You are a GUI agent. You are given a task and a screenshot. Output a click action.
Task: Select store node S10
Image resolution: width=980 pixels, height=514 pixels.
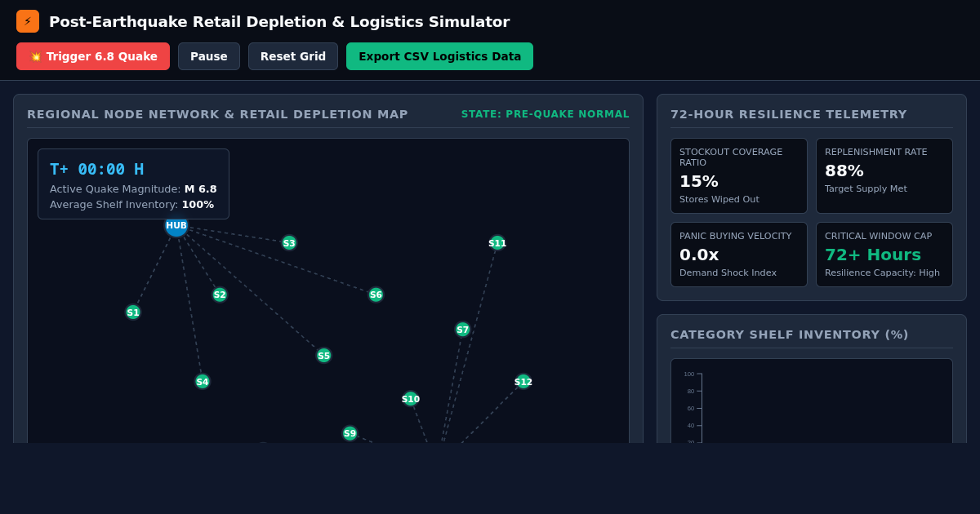(x=411, y=399)
